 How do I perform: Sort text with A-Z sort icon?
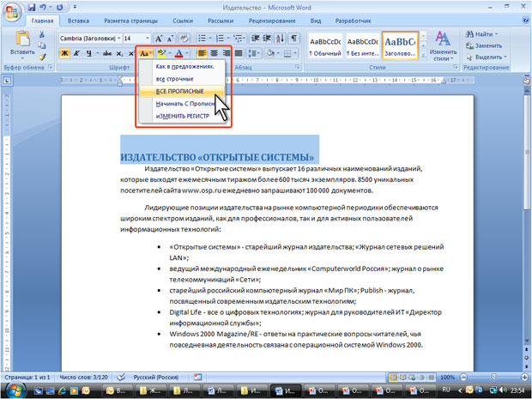click(281, 39)
